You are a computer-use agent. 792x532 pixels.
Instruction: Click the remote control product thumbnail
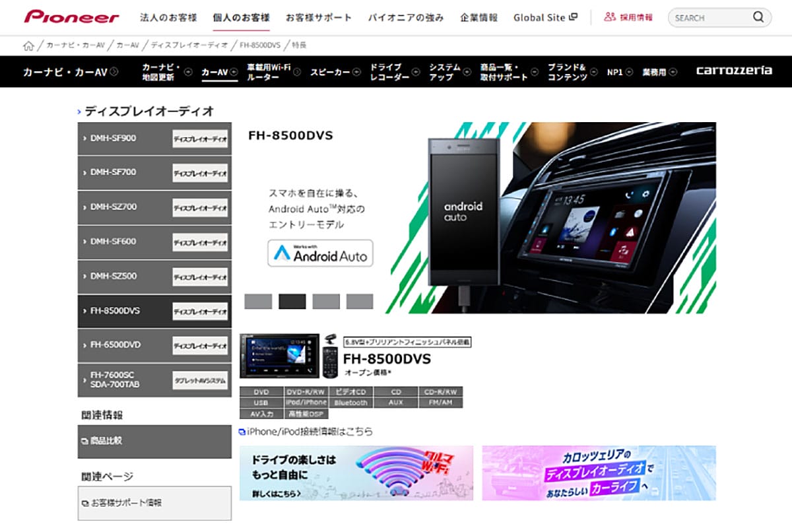point(330,357)
